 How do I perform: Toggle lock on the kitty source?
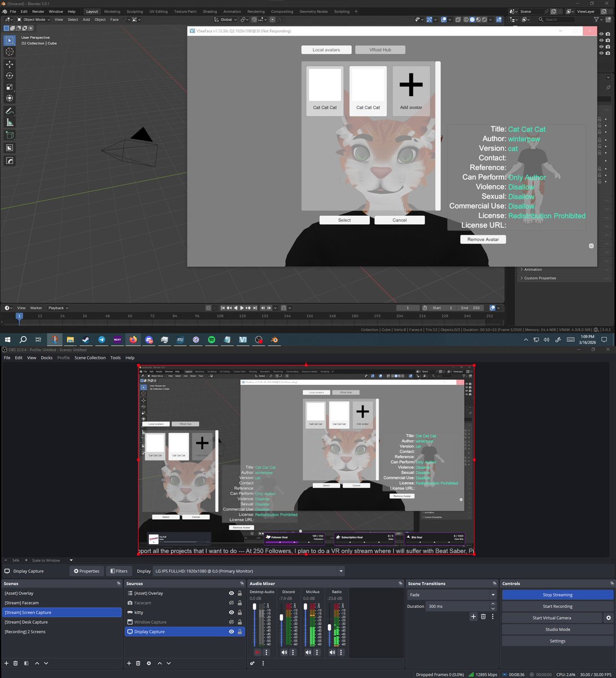[x=239, y=612]
